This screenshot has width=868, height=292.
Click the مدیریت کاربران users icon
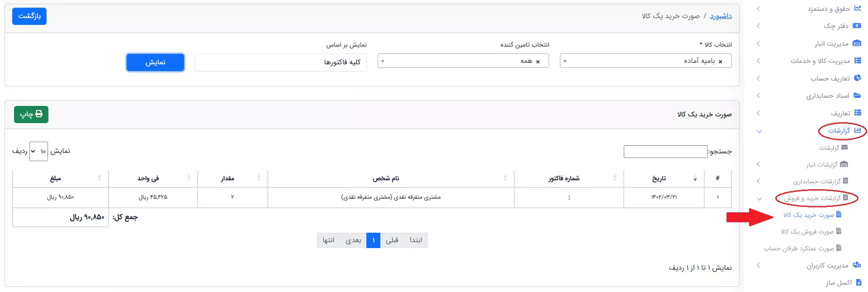tap(857, 265)
